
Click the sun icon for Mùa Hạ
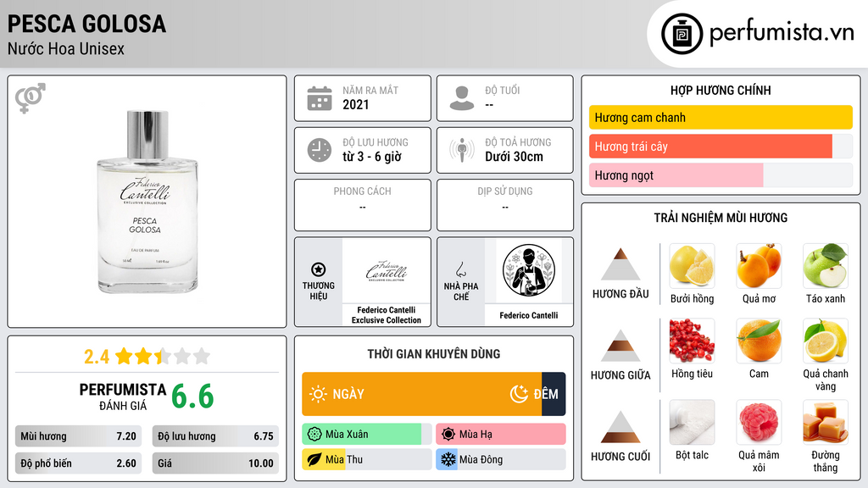(x=448, y=435)
